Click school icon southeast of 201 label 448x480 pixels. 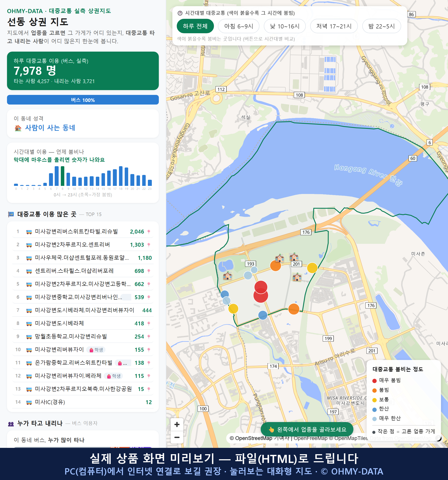pyautogui.click(x=297, y=277)
